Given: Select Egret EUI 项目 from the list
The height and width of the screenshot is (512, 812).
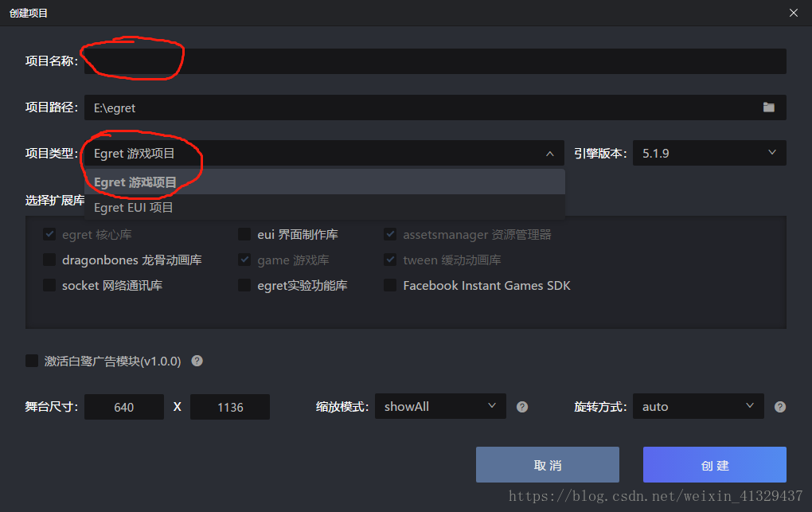Looking at the screenshot, I should (324, 207).
